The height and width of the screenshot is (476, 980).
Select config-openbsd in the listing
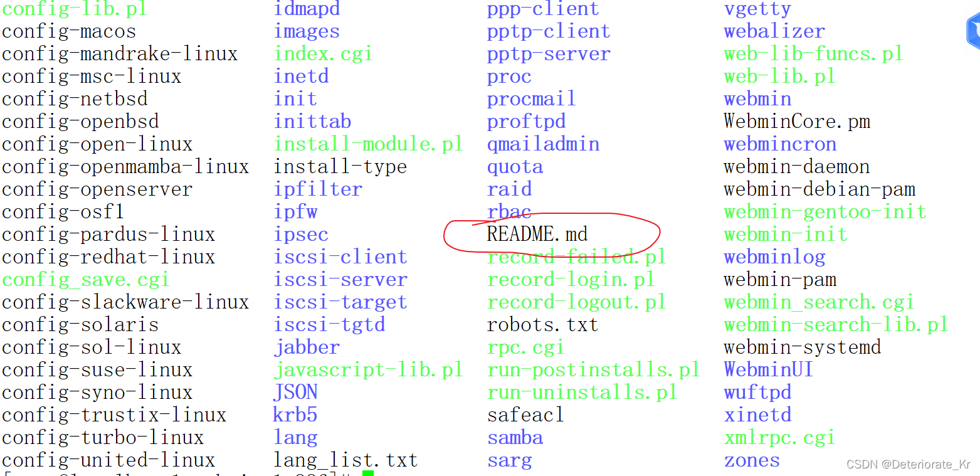click(80, 122)
